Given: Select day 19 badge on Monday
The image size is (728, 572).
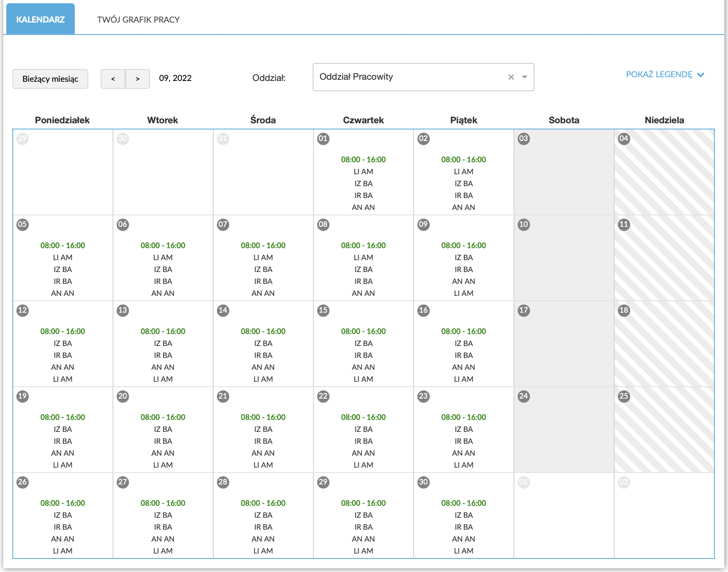Looking at the screenshot, I should pos(23,396).
